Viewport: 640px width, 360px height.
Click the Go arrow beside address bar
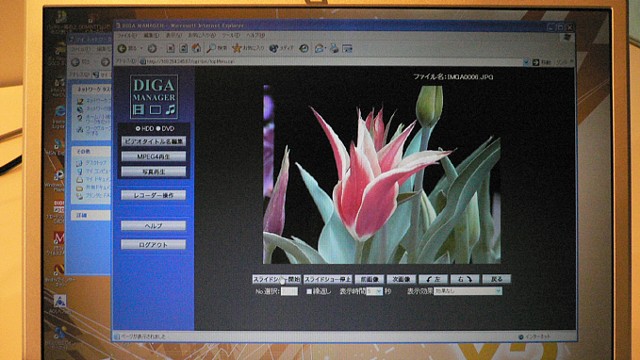pyautogui.click(x=536, y=62)
